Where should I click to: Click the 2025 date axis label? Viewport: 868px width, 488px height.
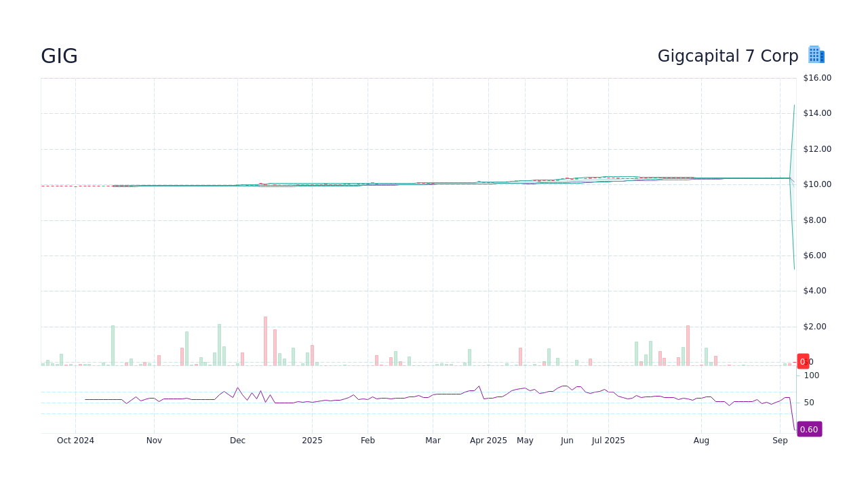(312, 441)
